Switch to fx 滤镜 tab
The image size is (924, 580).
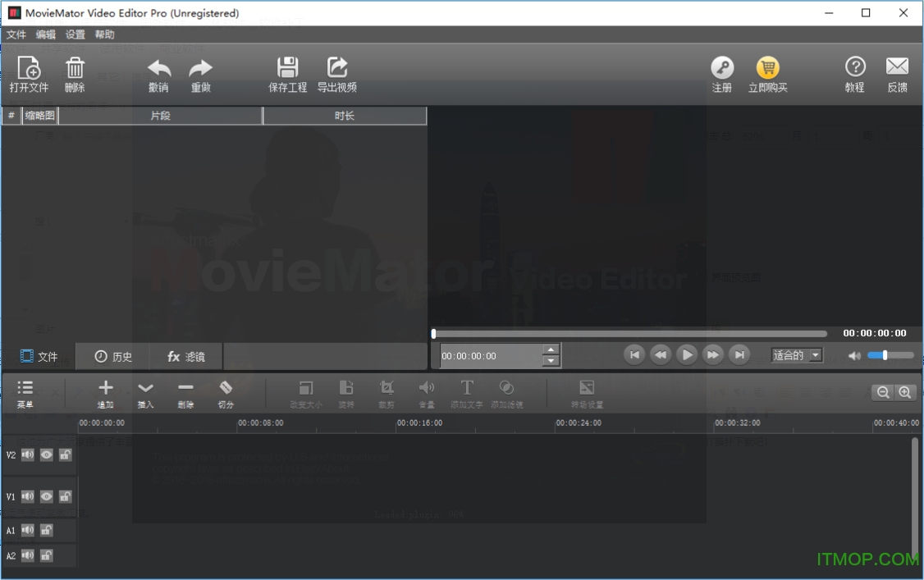point(185,356)
